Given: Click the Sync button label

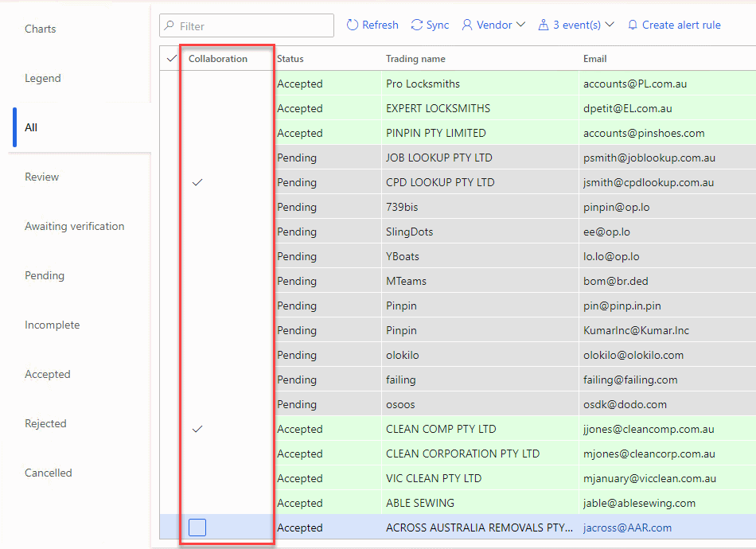Looking at the screenshot, I should click(438, 25).
